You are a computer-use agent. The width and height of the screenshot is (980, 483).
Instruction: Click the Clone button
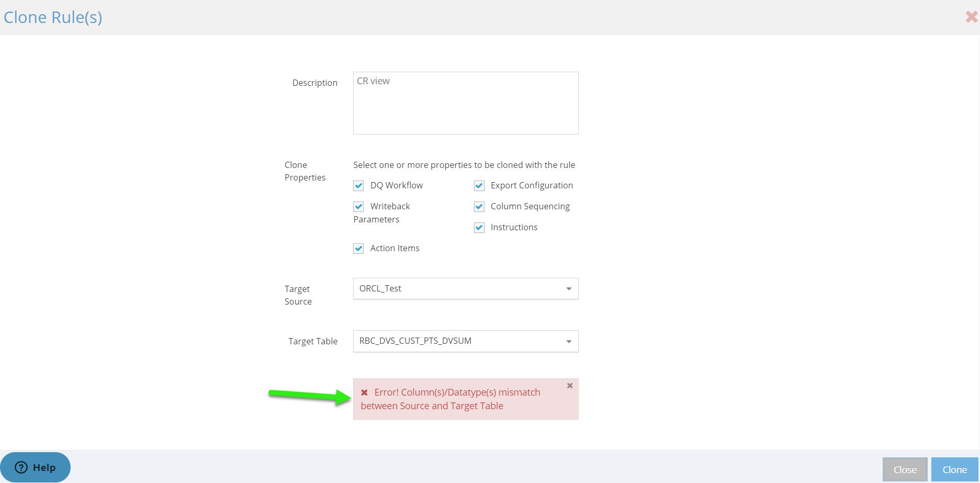click(955, 470)
